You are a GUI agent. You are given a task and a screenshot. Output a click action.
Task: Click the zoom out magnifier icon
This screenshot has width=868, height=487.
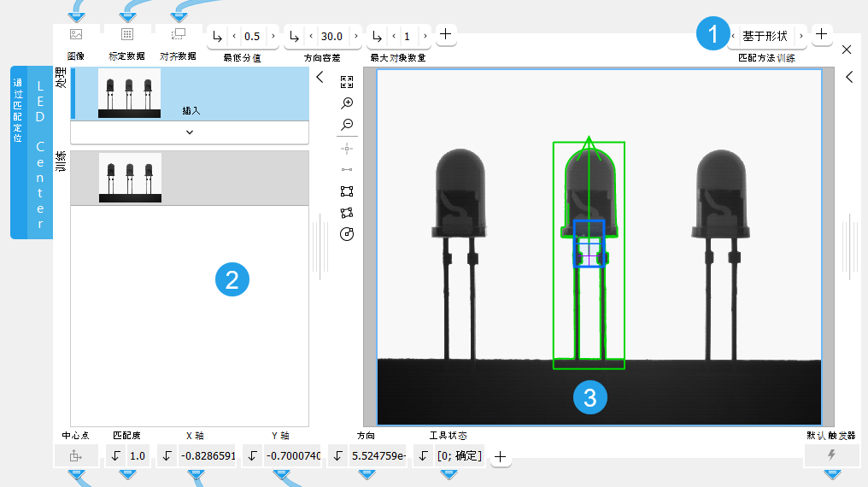tap(347, 125)
